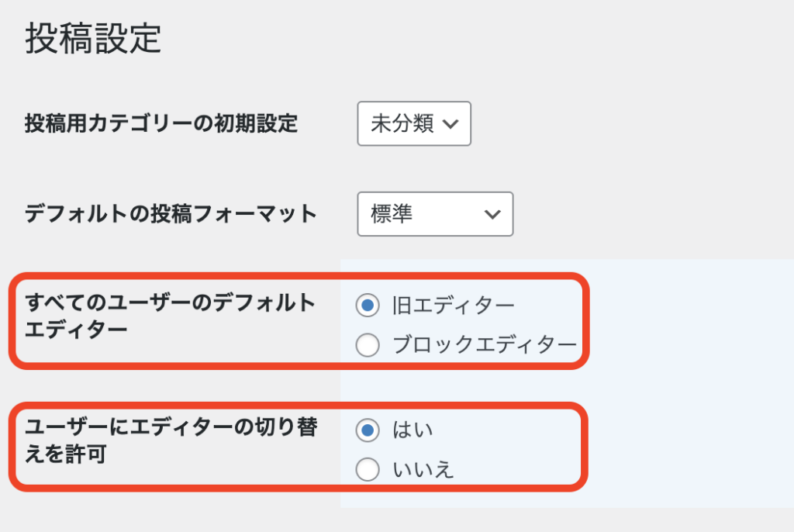794x532 pixels.
Task: Select はい to allow editor switching
Action: [368, 430]
